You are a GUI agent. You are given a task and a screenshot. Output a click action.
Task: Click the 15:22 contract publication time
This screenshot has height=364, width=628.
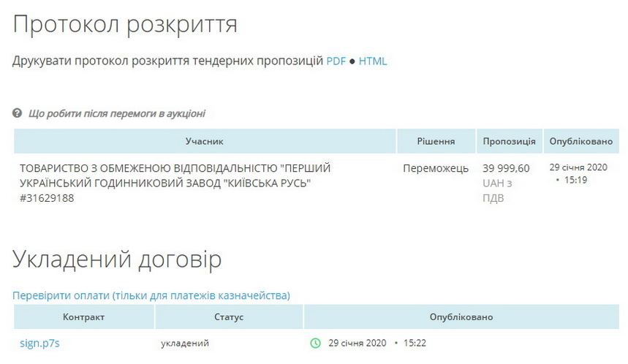coord(415,343)
